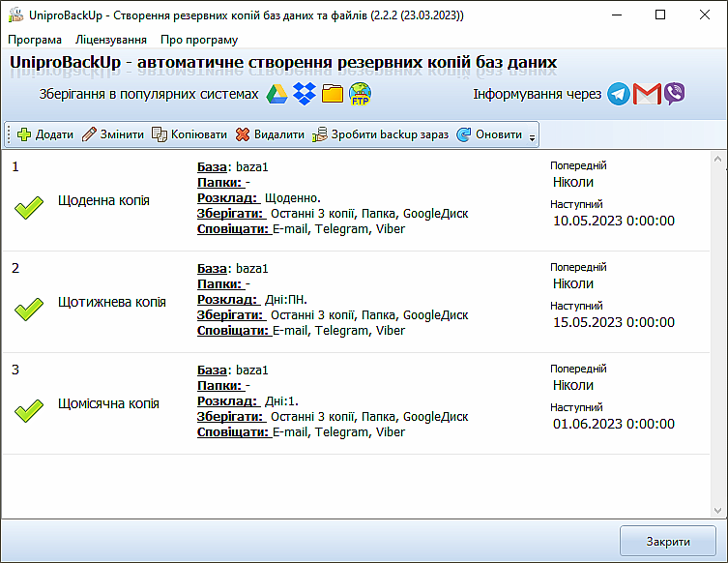Viewport: 728px width, 563px height.
Task: Click the schedule value Дні:ПН.
Action: click(286, 300)
